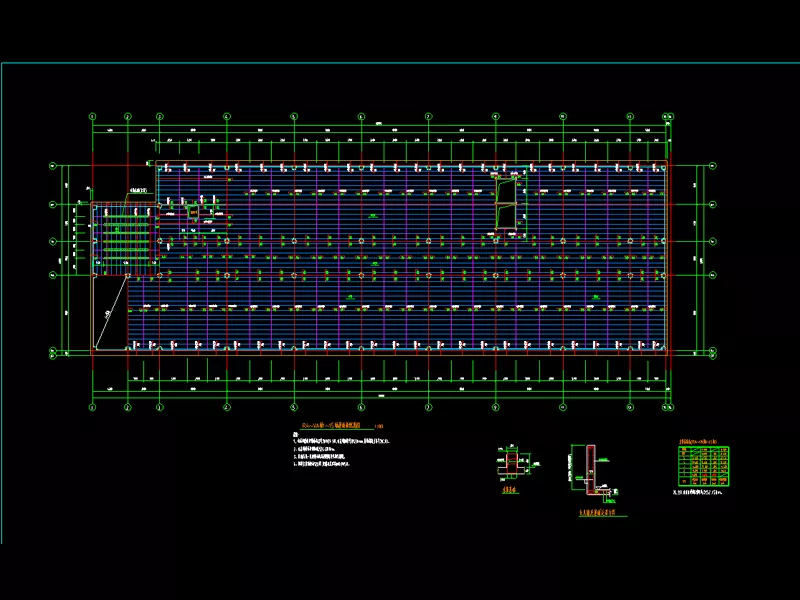Select the top axis grid bubble numbered 6
This screenshot has width=800, height=600.
pyautogui.click(x=361, y=116)
